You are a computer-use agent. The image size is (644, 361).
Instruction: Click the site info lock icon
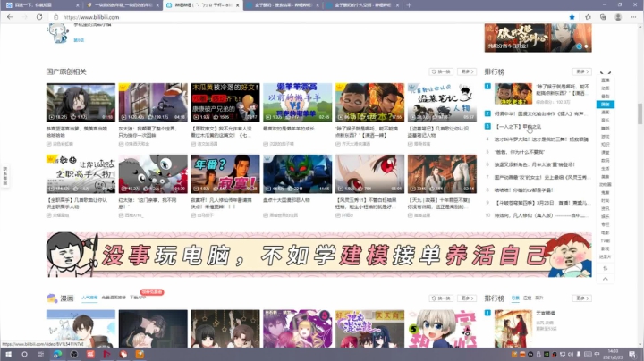coord(55,17)
